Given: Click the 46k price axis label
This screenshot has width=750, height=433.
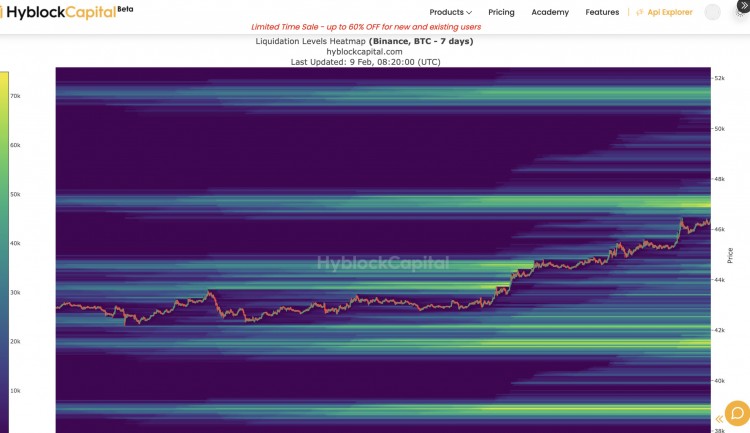Looking at the screenshot, I should point(719,229).
